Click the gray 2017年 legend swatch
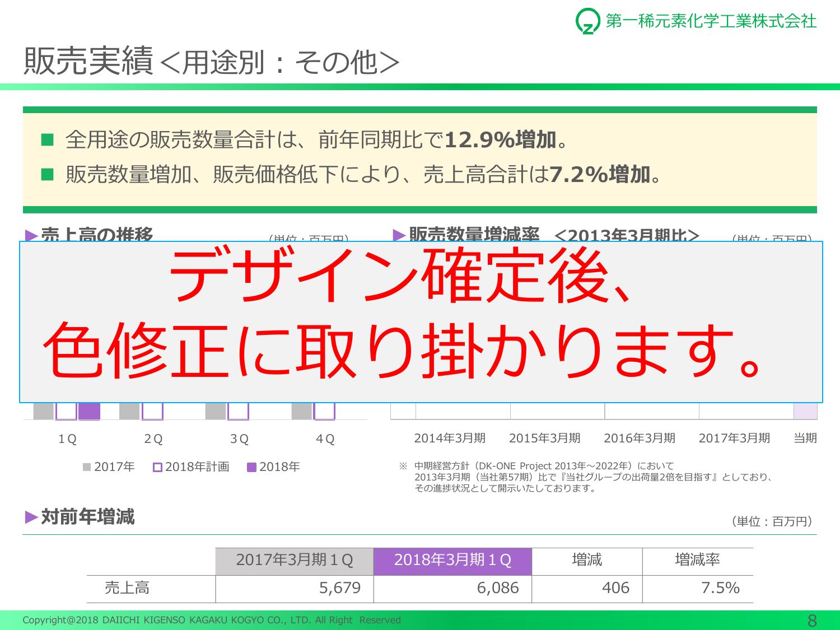 point(87,467)
